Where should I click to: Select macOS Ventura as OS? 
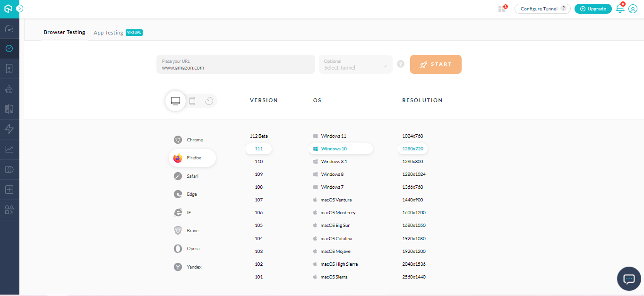(332, 200)
